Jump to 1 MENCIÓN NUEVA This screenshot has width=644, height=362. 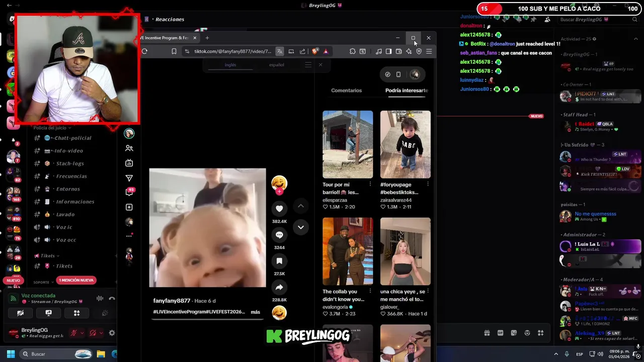click(x=76, y=280)
